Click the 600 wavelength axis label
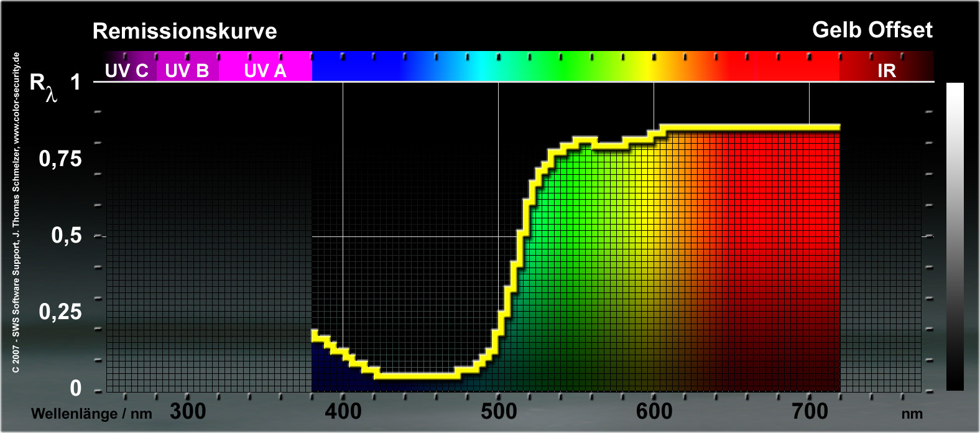This screenshot has width=980, height=433. tap(654, 411)
